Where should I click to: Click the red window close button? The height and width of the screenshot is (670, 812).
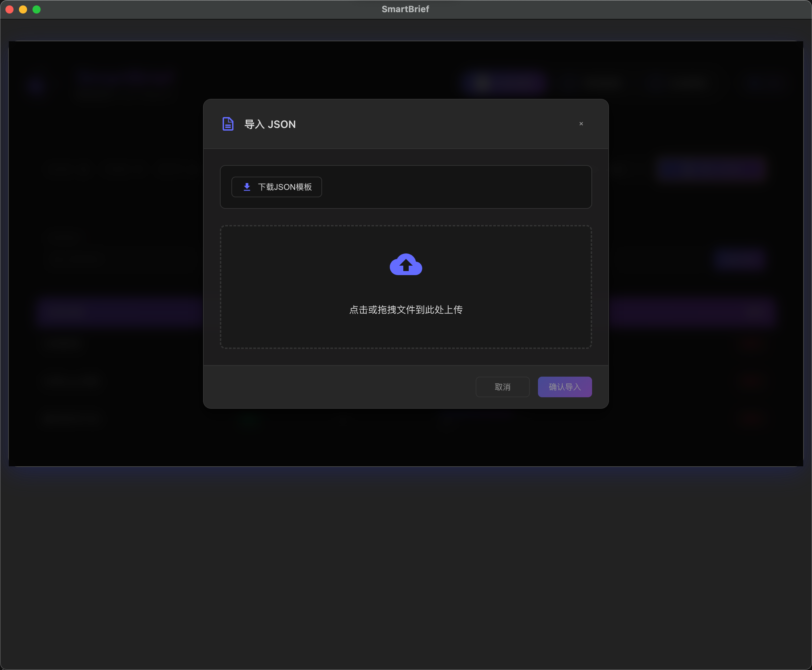pos(10,9)
